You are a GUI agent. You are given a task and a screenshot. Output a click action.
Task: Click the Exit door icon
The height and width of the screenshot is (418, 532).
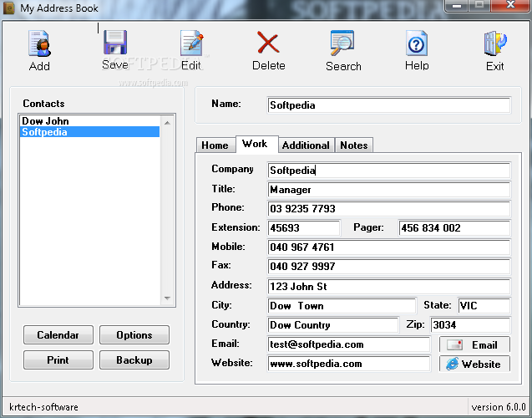[x=495, y=43]
